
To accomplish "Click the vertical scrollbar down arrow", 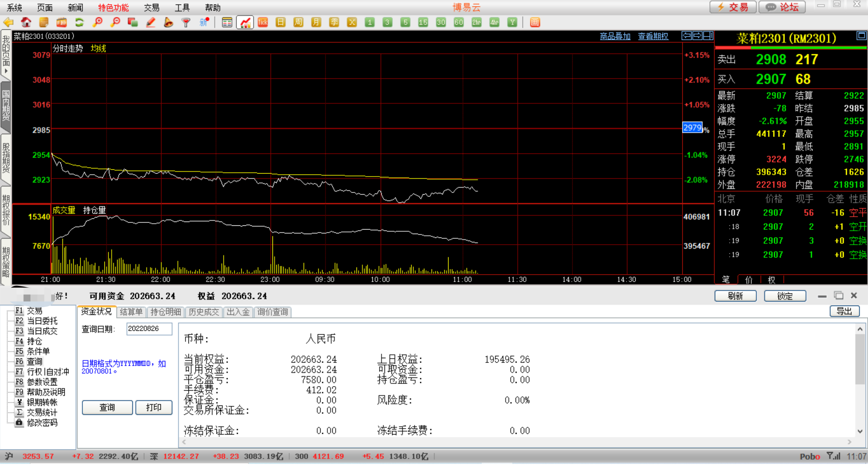I will point(860,431).
